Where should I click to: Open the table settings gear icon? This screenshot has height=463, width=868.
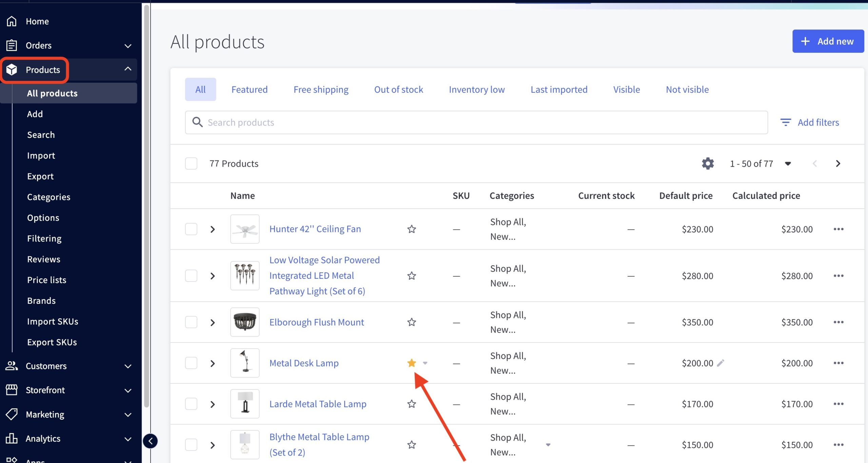(x=708, y=163)
